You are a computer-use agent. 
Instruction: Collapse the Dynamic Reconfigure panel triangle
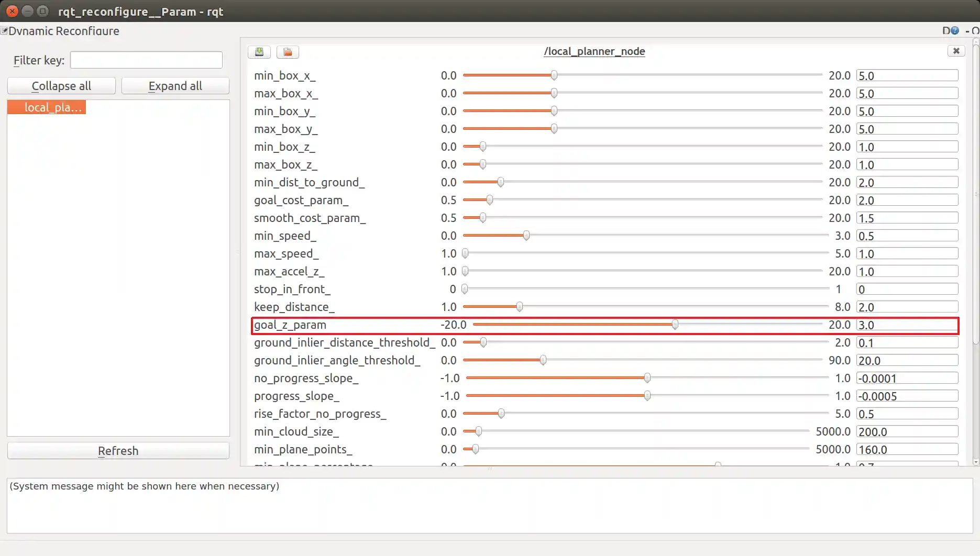coord(4,31)
